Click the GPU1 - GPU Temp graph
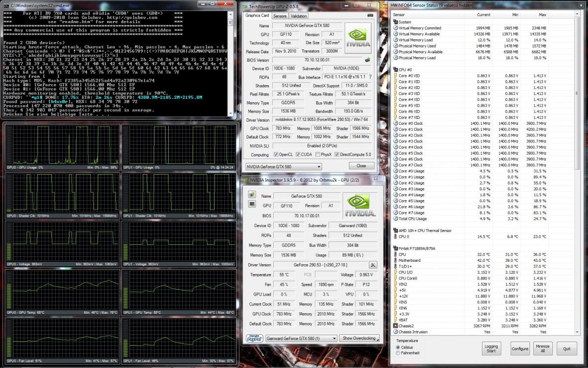Image resolution: width=588 pixels, height=368 pixels. point(178,292)
